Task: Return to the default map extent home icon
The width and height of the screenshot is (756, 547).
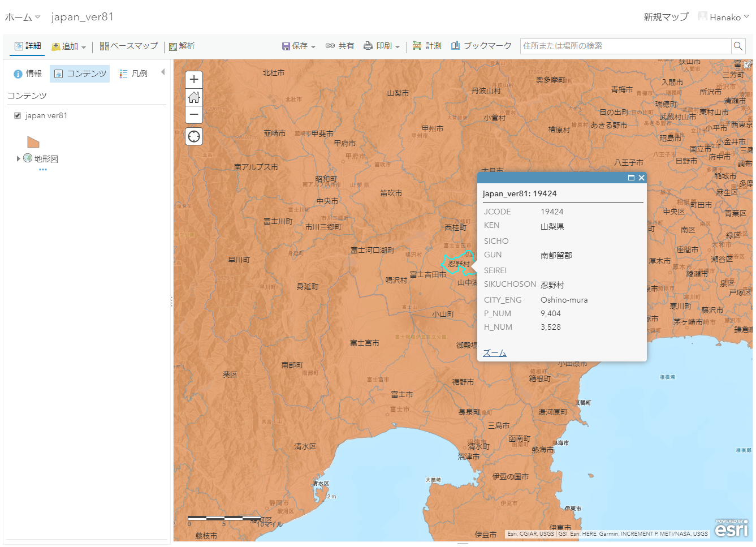Action: 194,97
